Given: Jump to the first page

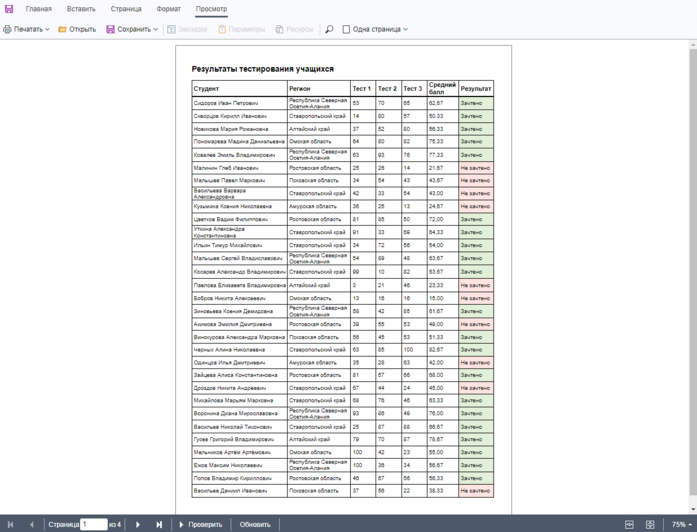Looking at the screenshot, I should pyautogui.click(x=10, y=524).
